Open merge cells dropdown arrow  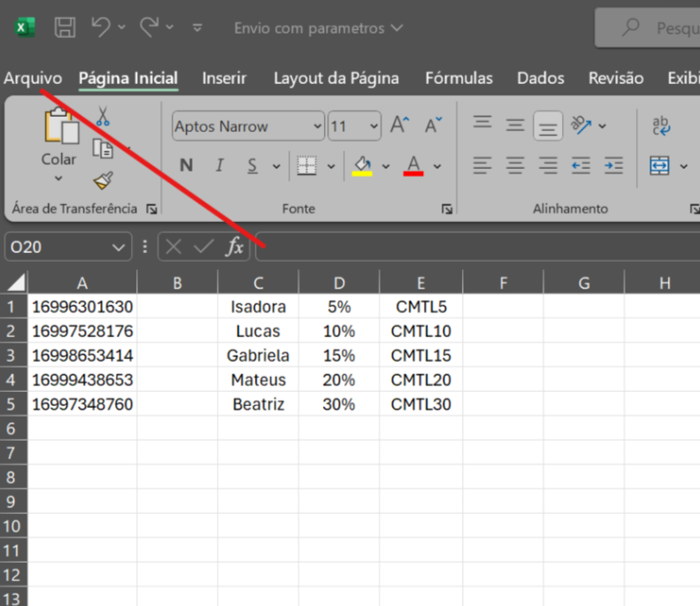click(683, 166)
